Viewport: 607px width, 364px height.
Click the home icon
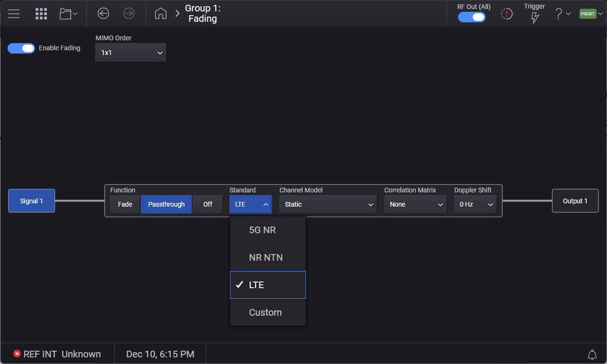tap(161, 14)
